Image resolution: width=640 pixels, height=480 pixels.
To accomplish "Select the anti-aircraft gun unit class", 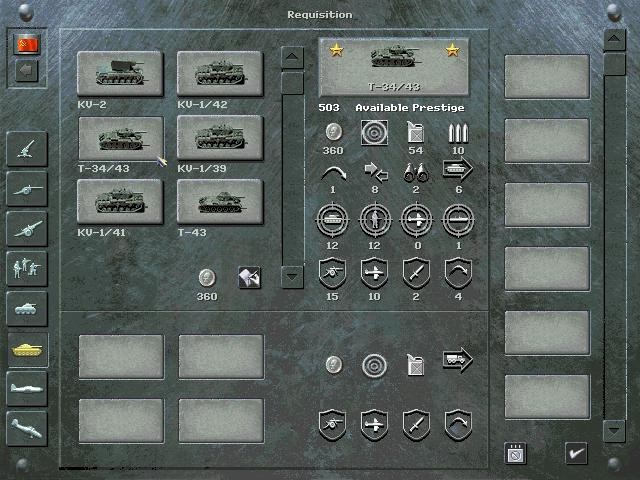I will pos(27,149).
